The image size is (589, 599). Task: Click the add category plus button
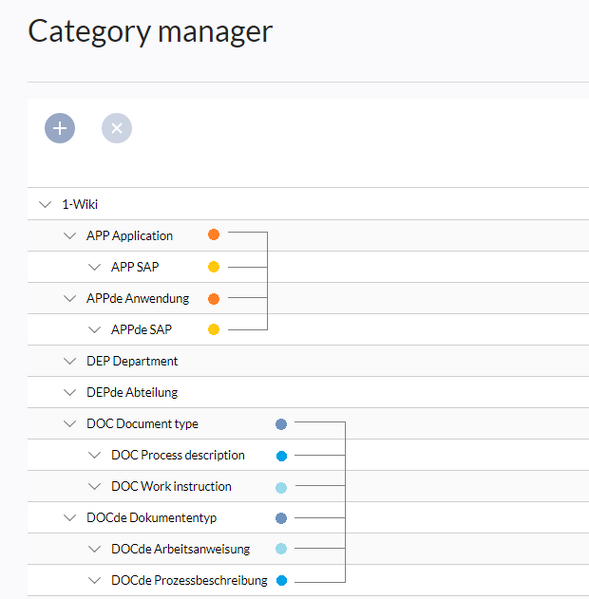(x=60, y=128)
